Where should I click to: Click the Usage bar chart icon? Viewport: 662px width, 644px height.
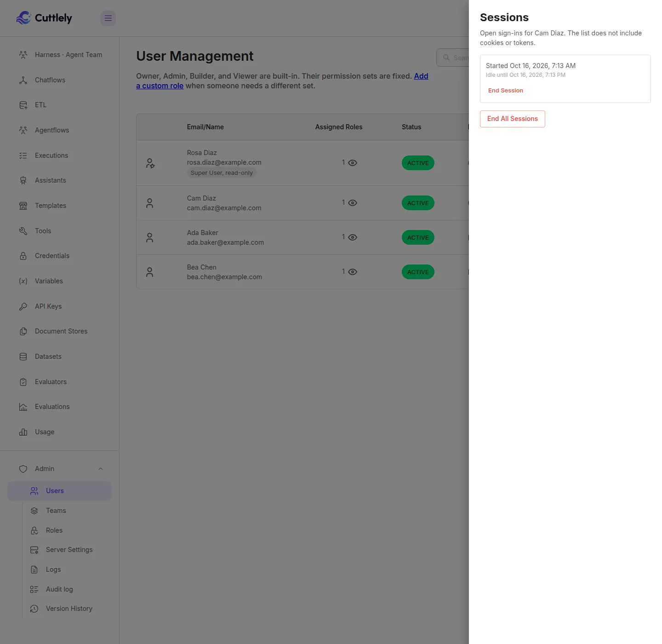[23, 432]
